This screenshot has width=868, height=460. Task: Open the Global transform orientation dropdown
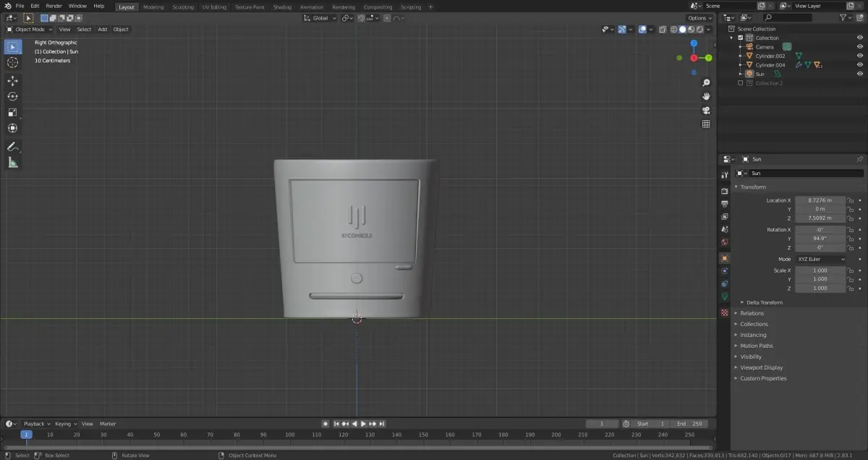tap(320, 18)
